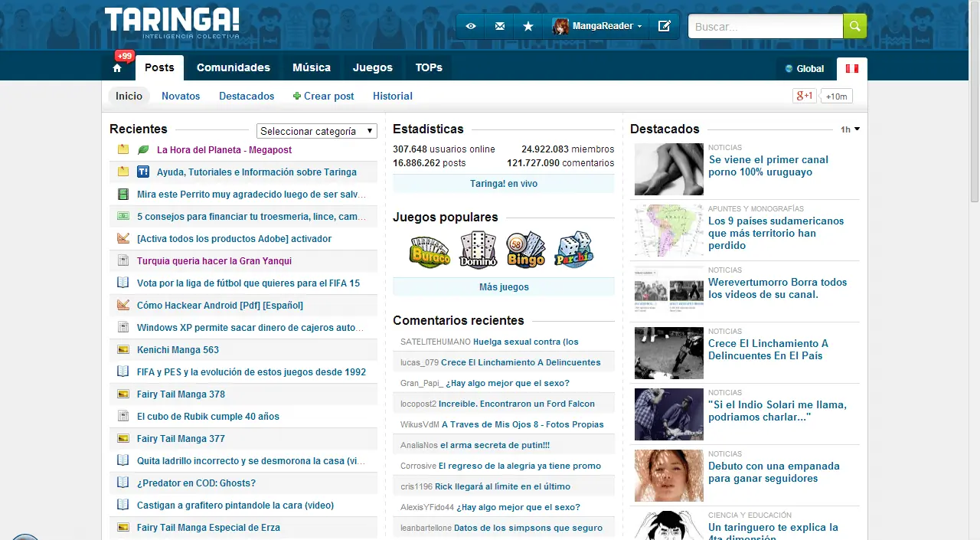Click commenter name lucas_079
This screenshot has width=980, height=540.
420,362
